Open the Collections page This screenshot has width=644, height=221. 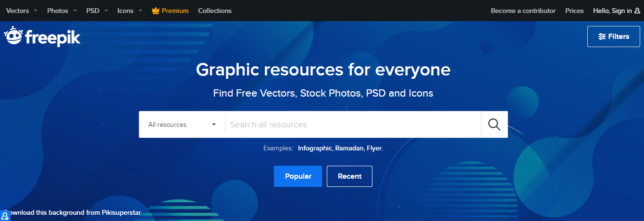[x=215, y=11]
